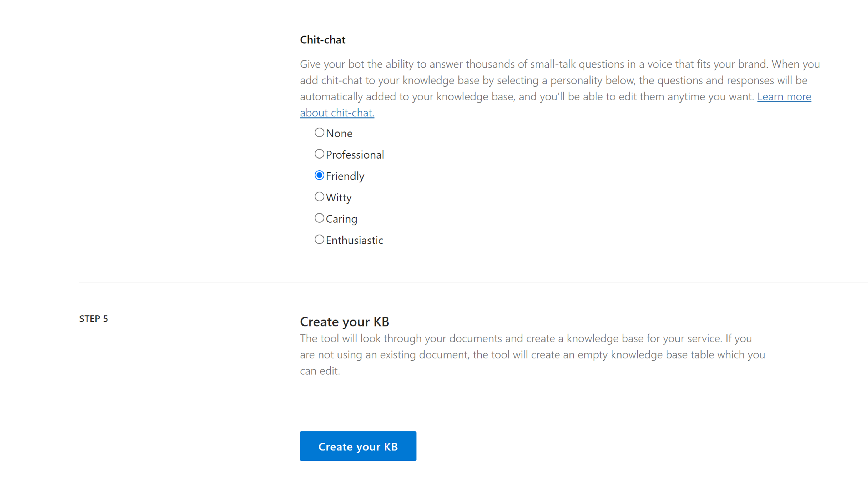Click the 'Witty' option label text
This screenshot has width=868, height=483.
coord(338,197)
